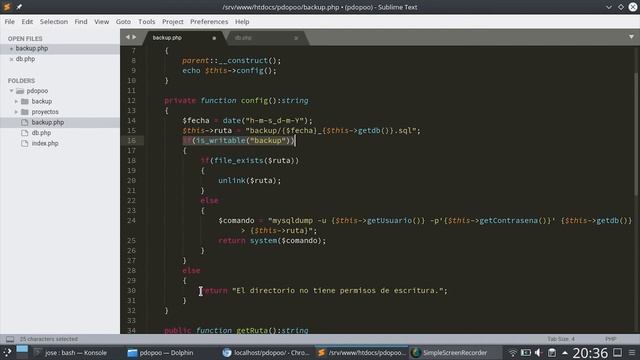Open index.php in Folders tree
Screen dimensions: 640x360
[45, 144]
